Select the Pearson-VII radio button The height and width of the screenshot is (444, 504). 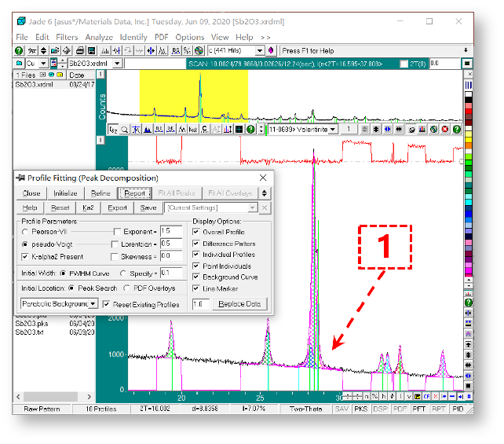25,232
